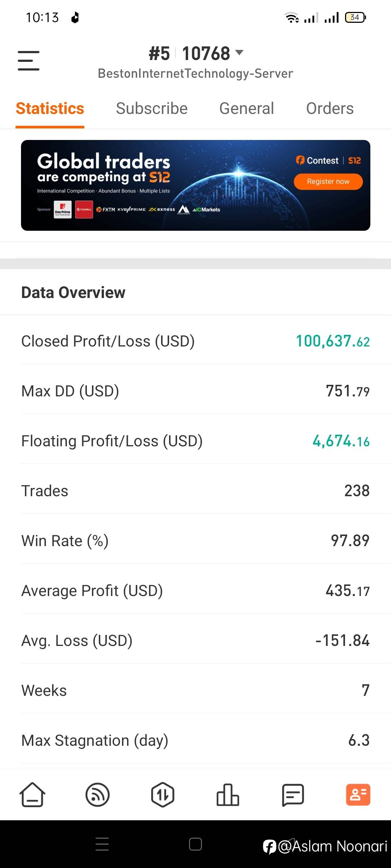Switch to the Subscribe tab
The width and height of the screenshot is (391, 868).
coord(152,109)
